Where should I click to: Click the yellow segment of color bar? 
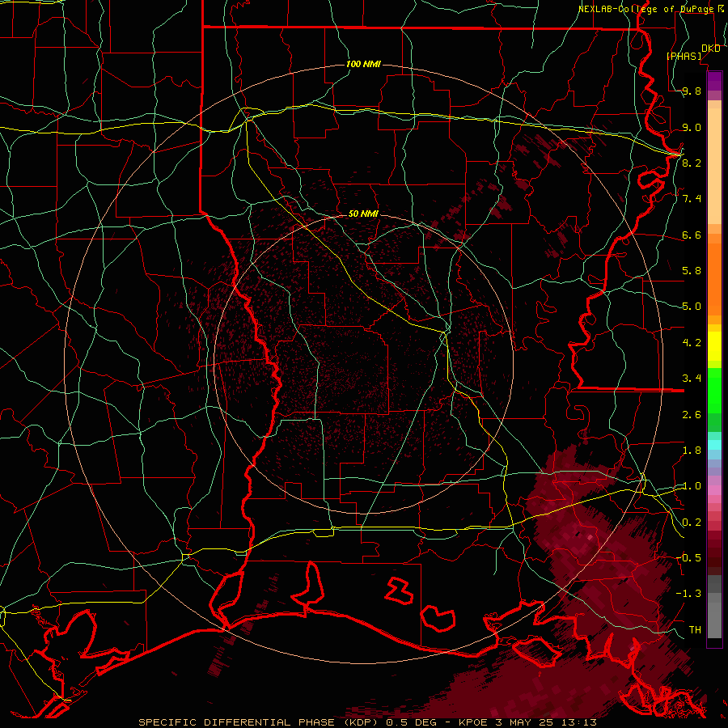coord(714,346)
